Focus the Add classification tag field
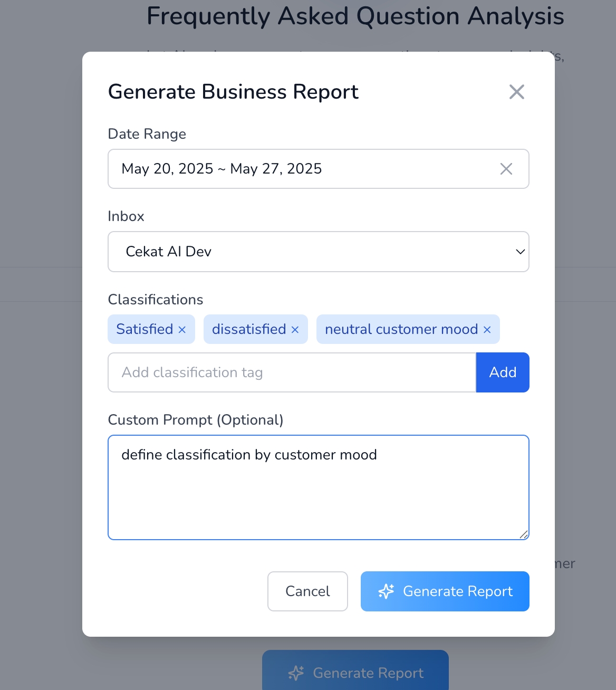 292,372
